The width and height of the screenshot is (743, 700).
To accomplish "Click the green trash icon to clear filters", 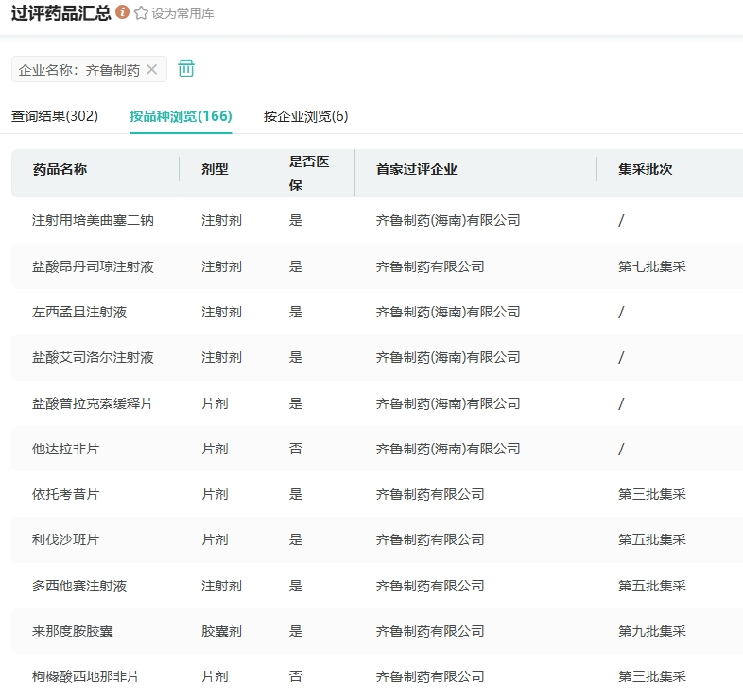I will [186, 68].
